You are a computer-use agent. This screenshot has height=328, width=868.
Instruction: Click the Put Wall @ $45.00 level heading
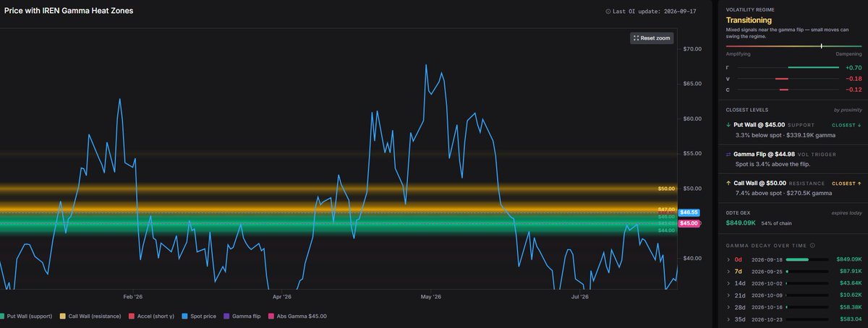tap(758, 125)
